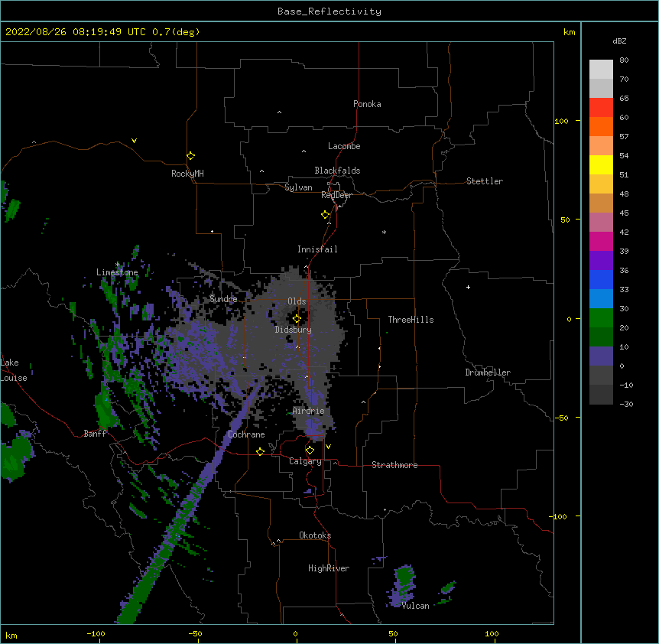Screen dimensions: 659x644
Task: Click the 80 value atop the dBZ legend
Action: tap(624, 60)
